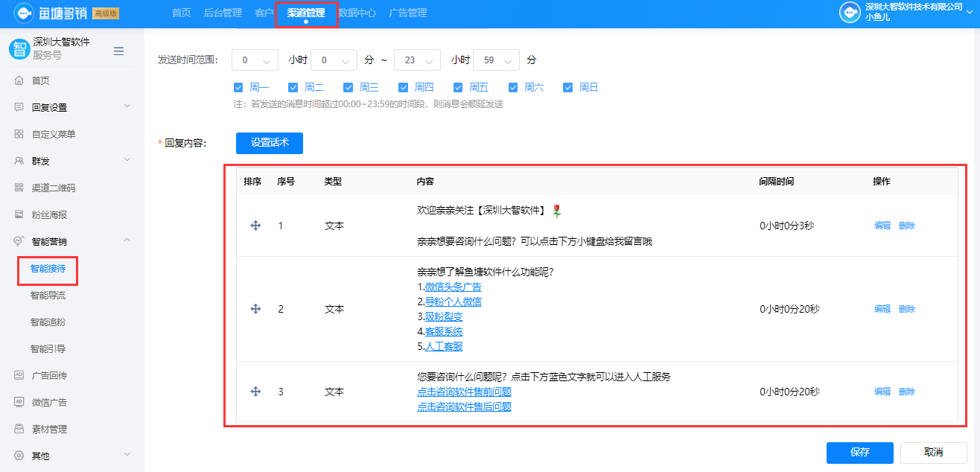Open the start hour dropdown
Screen dimensions: 980x472
point(255,60)
